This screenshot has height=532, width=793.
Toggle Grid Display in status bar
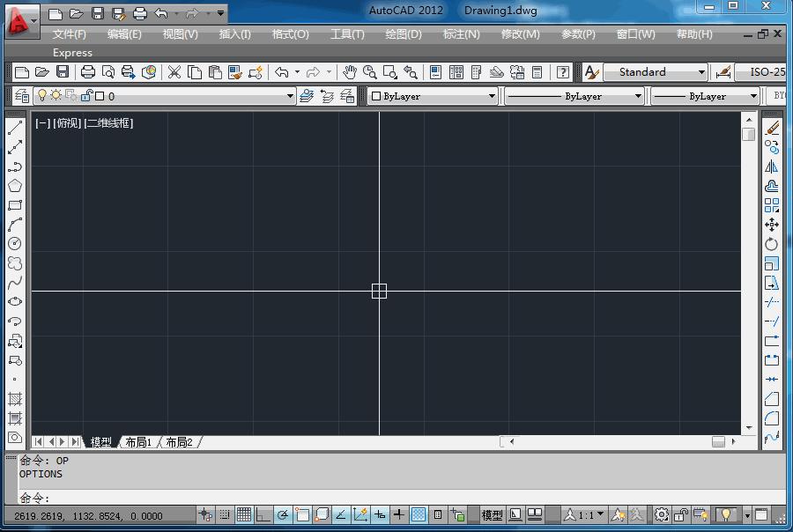coord(244,514)
